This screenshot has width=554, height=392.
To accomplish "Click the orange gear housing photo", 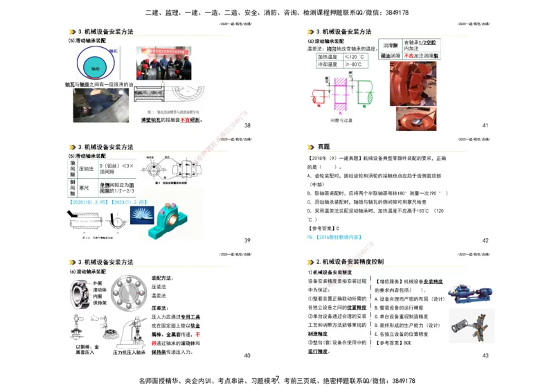I will [x=413, y=84].
